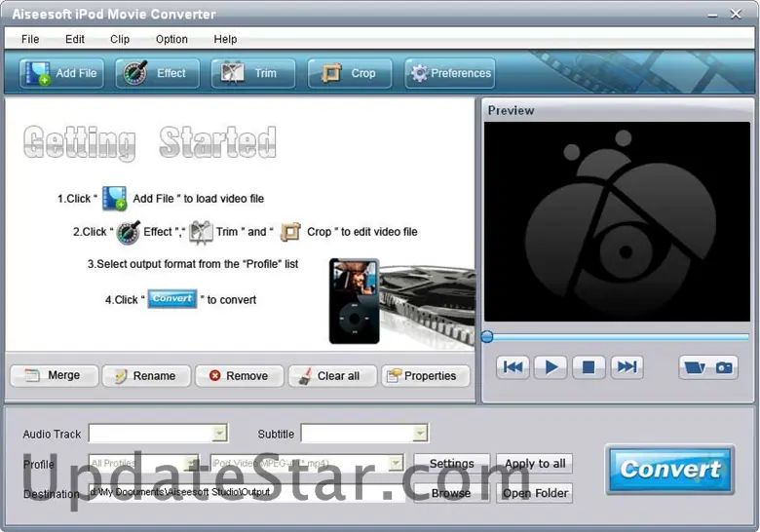Click the Clear all button
The image size is (760, 532).
pyautogui.click(x=332, y=375)
